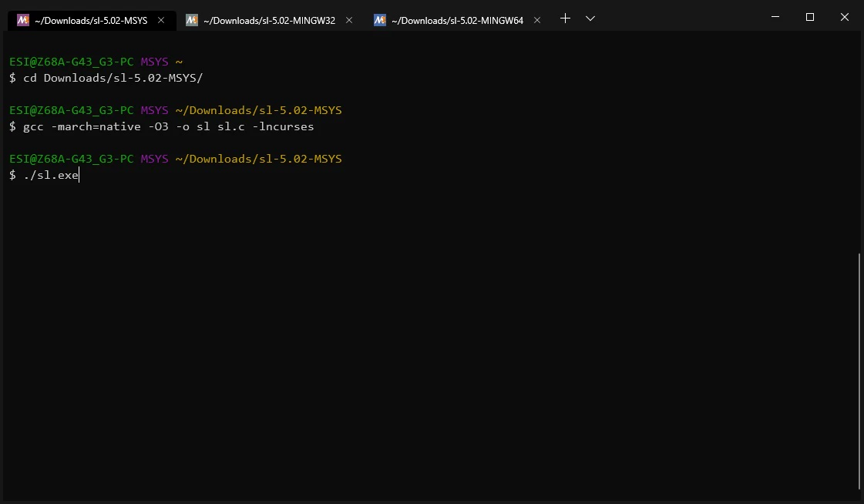Screen dimensions: 864x504
Task: Click the blue MINGW64 tab icon
Action: click(x=380, y=20)
